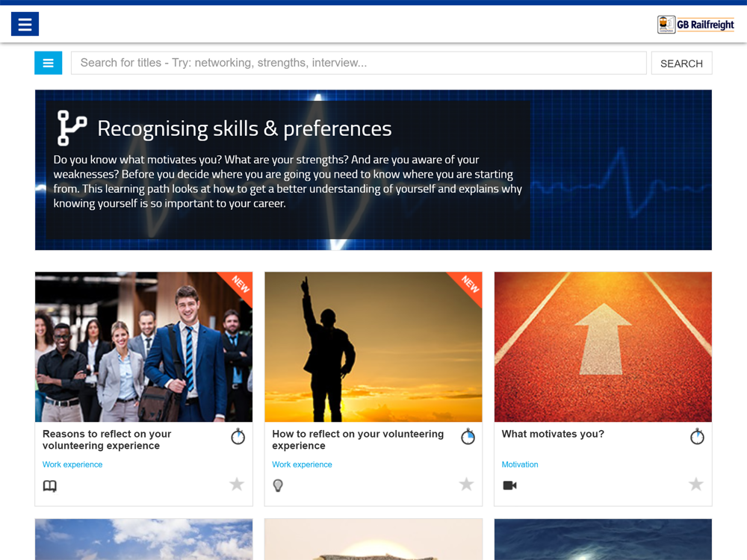Open the Recognising skills & preferences banner title
This screenshot has width=747, height=560.
point(244,128)
